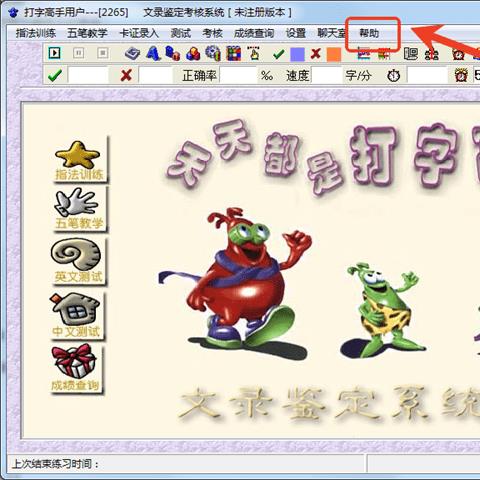The width and height of the screenshot is (480, 480).
Task: Click the orange color swatch
Action: (x=334, y=54)
